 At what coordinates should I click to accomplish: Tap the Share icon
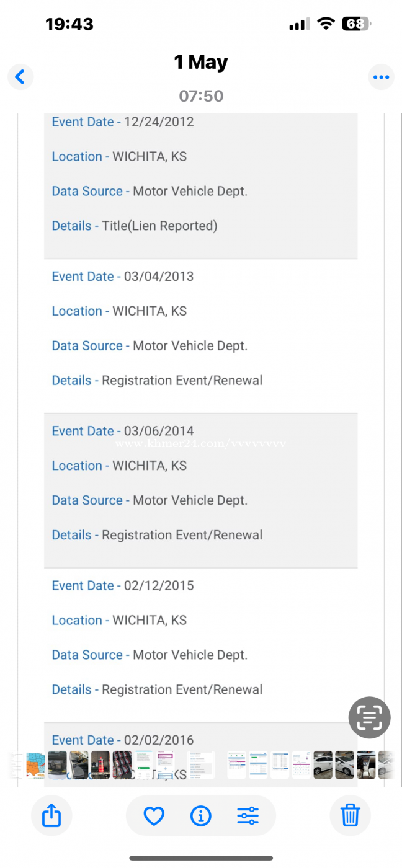point(51,815)
